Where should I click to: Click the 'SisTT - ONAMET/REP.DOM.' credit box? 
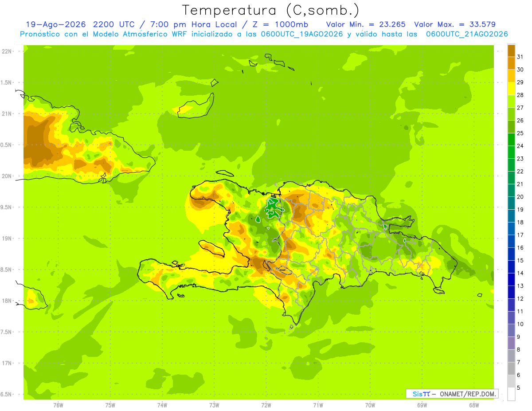tap(452, 394)
